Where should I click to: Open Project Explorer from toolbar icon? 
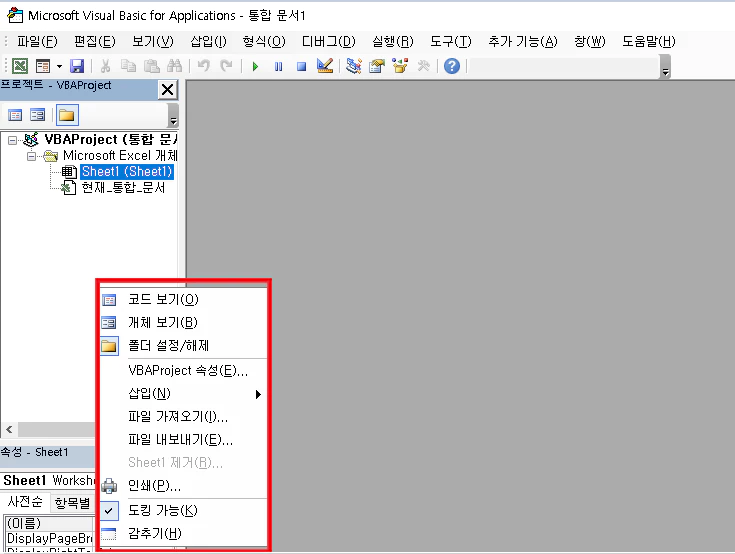353,66
